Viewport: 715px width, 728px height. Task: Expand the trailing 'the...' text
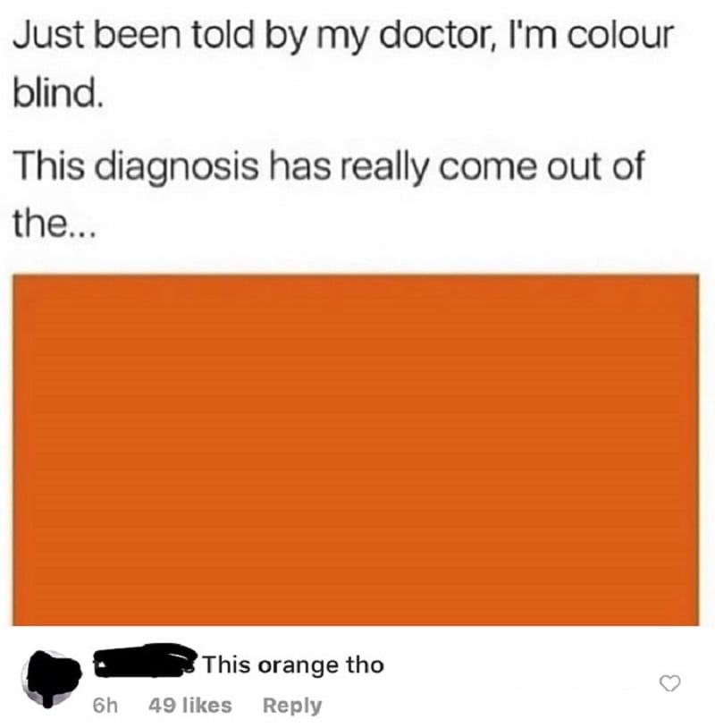tap(54, 224)
